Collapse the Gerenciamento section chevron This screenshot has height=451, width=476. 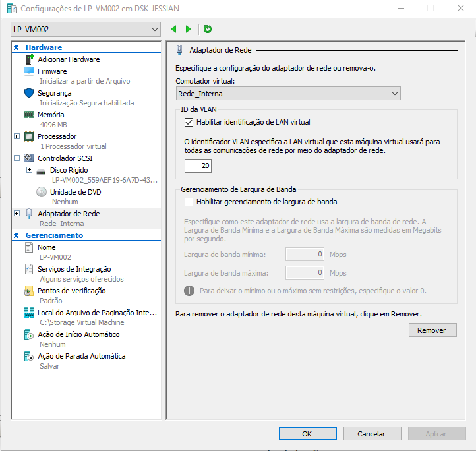16,235
